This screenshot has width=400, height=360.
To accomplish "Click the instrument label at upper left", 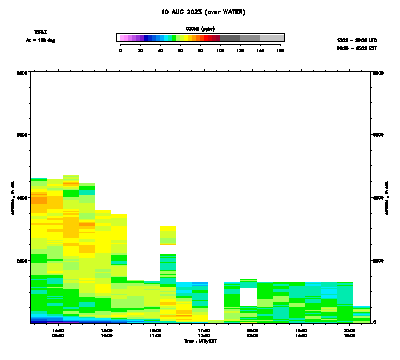I will tap(40, 32).
